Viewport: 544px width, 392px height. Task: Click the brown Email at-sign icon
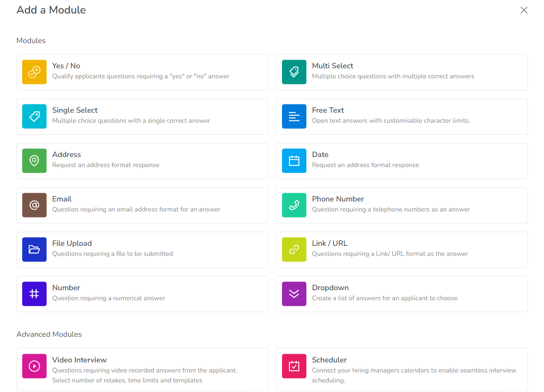point(34,205)
